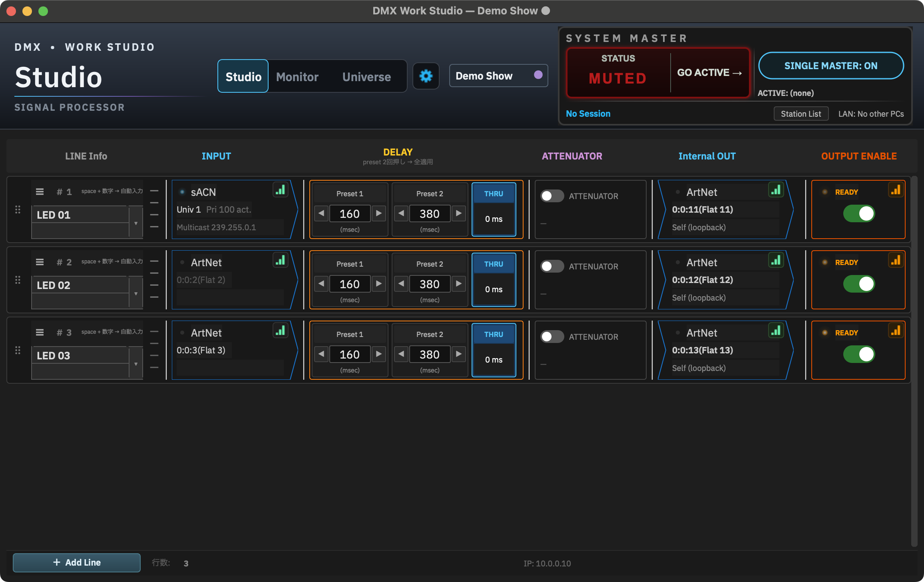This screenshot has height=582, width=924.
Task: Increase Preset 1 delay on line 1
Action: coord(378,213)
